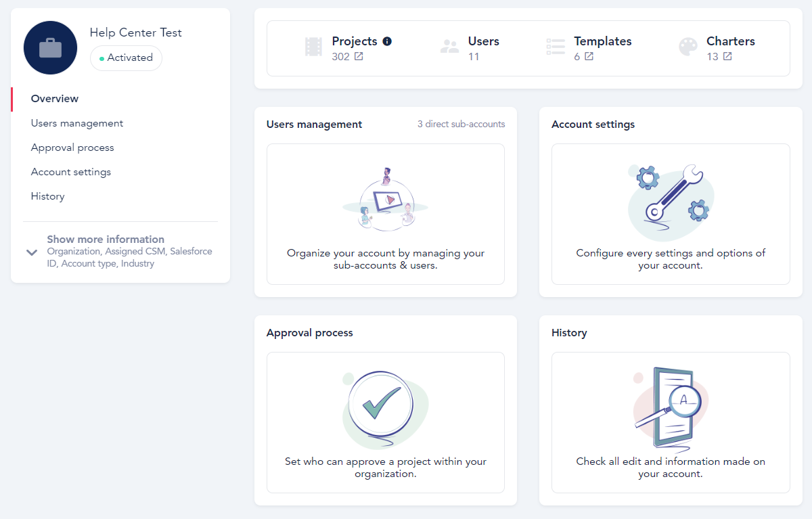Select Overview in the sidebar

pyautogui.click(x=55, y=99)
